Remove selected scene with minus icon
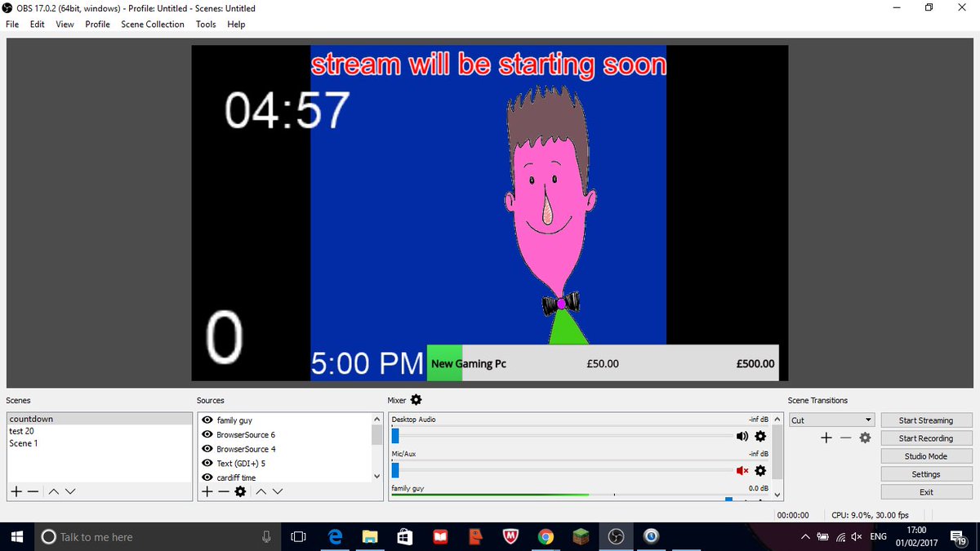 33,491
